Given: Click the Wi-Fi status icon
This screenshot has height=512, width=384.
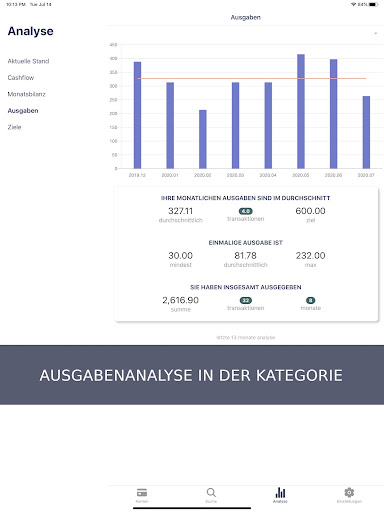Looking at the screenshot, I should coord(353,4).
